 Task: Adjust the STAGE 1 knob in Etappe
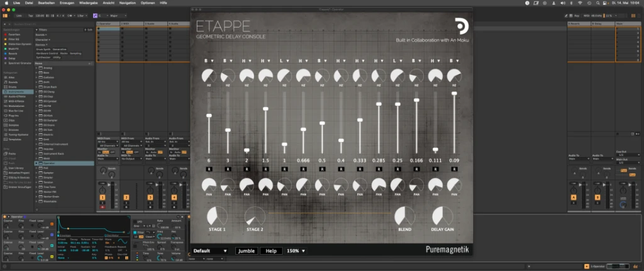click(x=217, y=216)
